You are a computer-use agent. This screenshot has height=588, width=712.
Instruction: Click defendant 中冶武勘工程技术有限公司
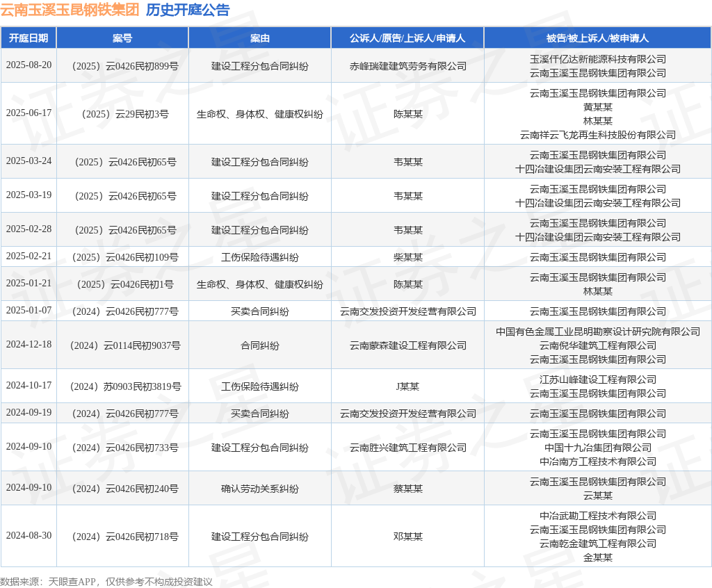597,516
